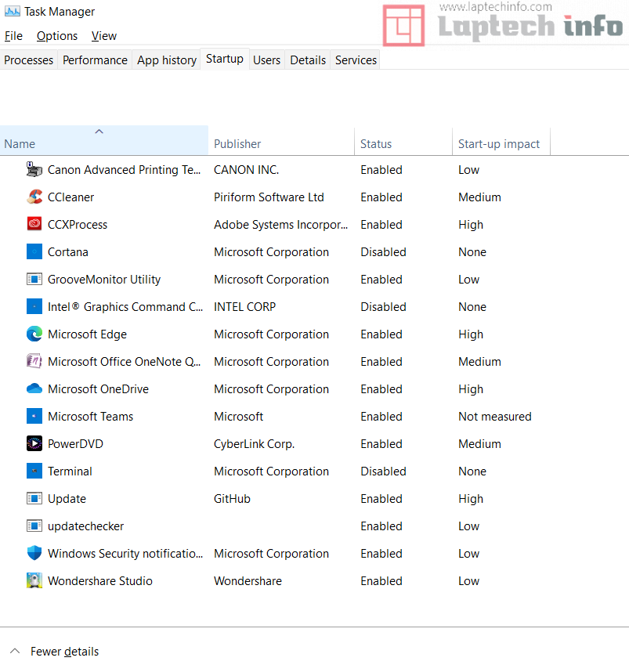
Task: Open the Options menu
Action: coord(57,36)
